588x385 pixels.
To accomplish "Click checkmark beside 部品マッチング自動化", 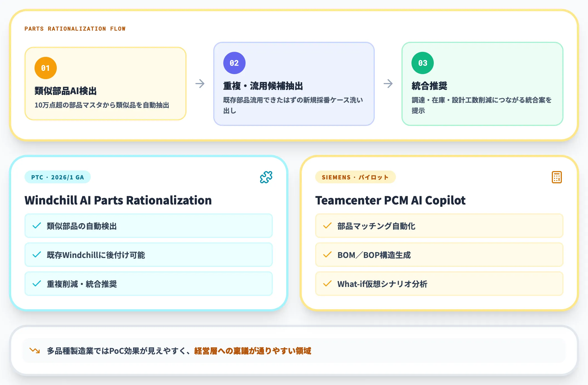I will pos(327,226).
